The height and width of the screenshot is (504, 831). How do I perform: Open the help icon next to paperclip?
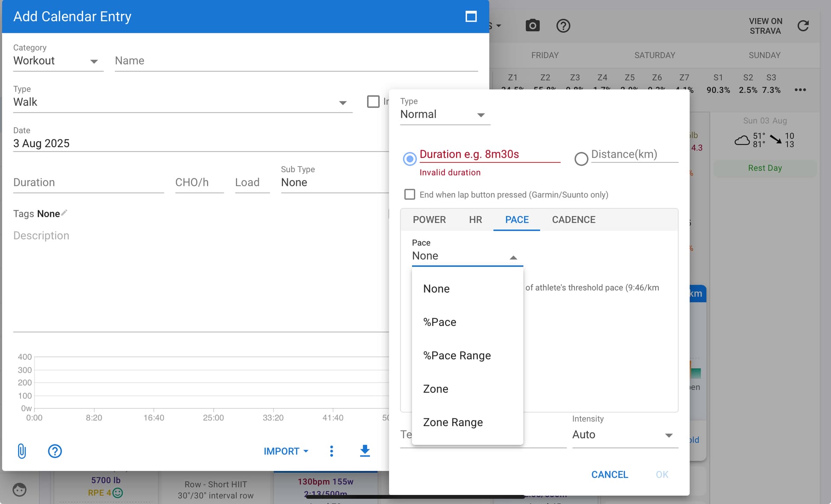(x=55, y=451)
